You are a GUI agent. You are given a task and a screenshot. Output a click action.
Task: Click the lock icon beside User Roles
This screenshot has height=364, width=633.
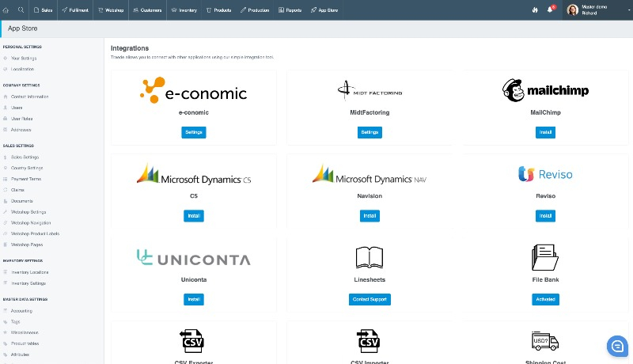coord(6,119)
